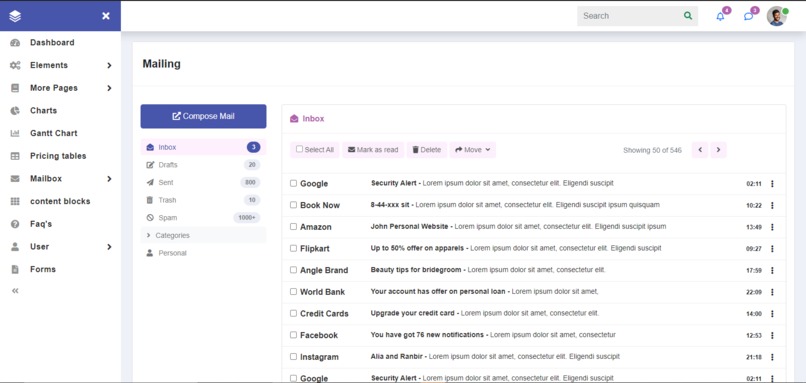Click the Faq's question mark icon

tap(15, 224)
